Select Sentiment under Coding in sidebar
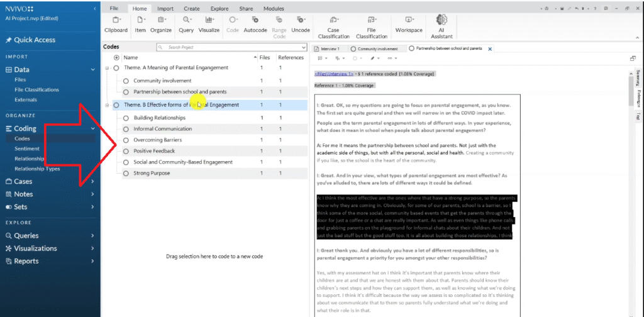Image resolution: width=644 pixels, height=317 pixels. (28, 148)
